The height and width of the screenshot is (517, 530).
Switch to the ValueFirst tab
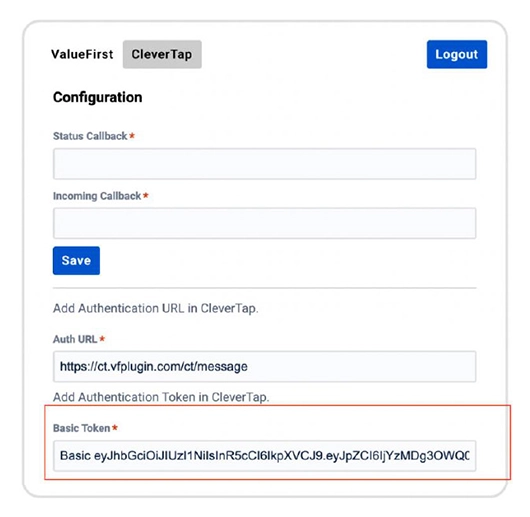coord(82,54)
